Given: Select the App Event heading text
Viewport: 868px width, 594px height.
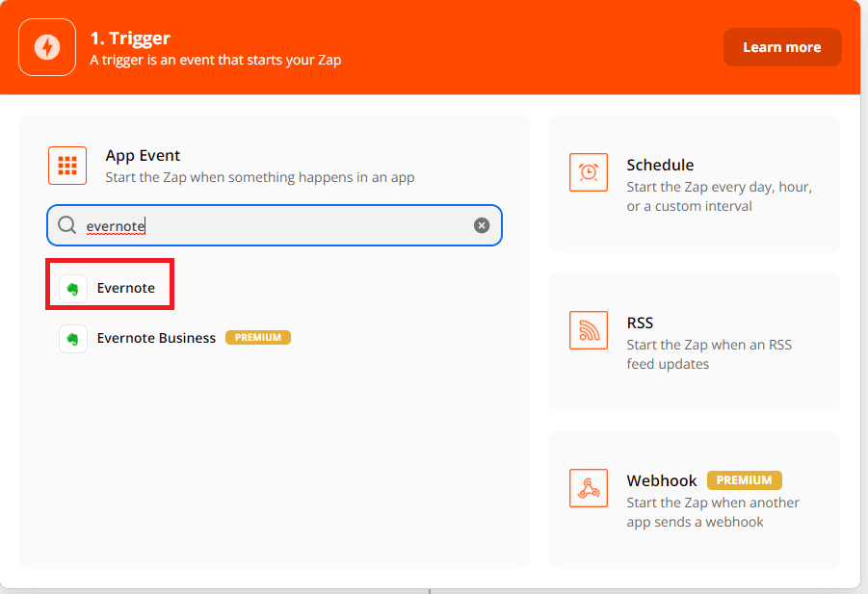Looking at the screenshot, I should [x=143, y=155].
